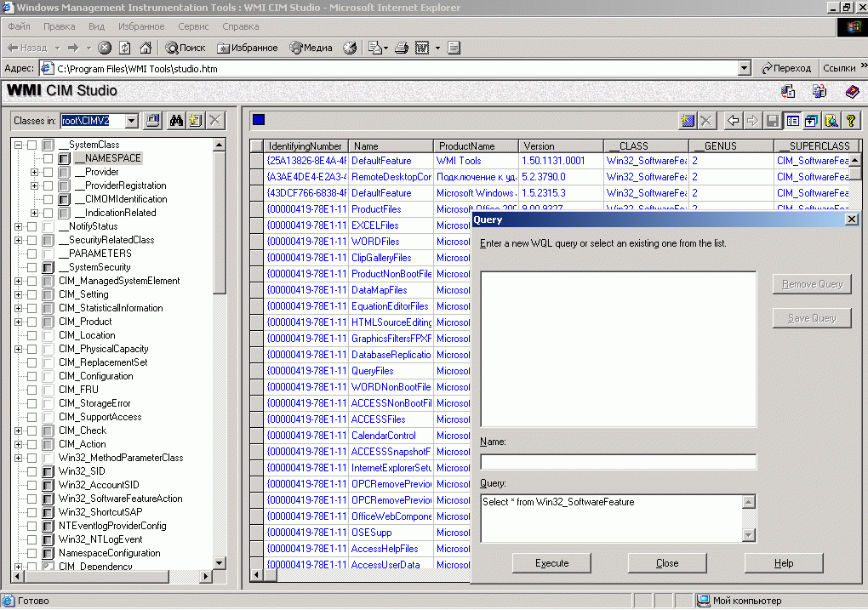Check the box next to __NAMESPACE
868x610 pixels.
pyautogui.click(x=49, y=159)
